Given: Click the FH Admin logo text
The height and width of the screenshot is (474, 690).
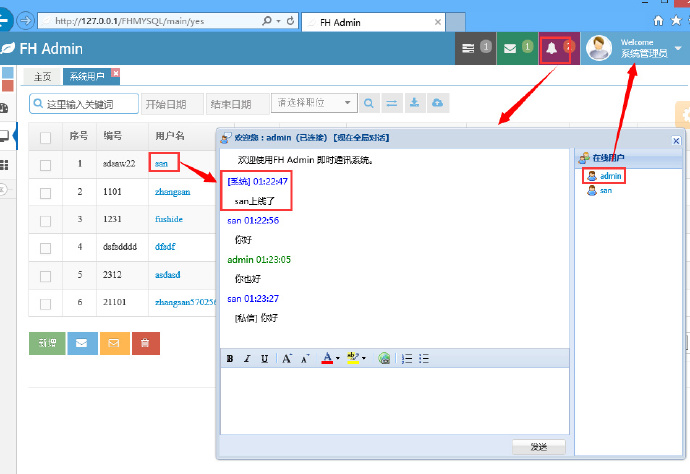Looking at the screenshot, I should (x=51, y=48).
